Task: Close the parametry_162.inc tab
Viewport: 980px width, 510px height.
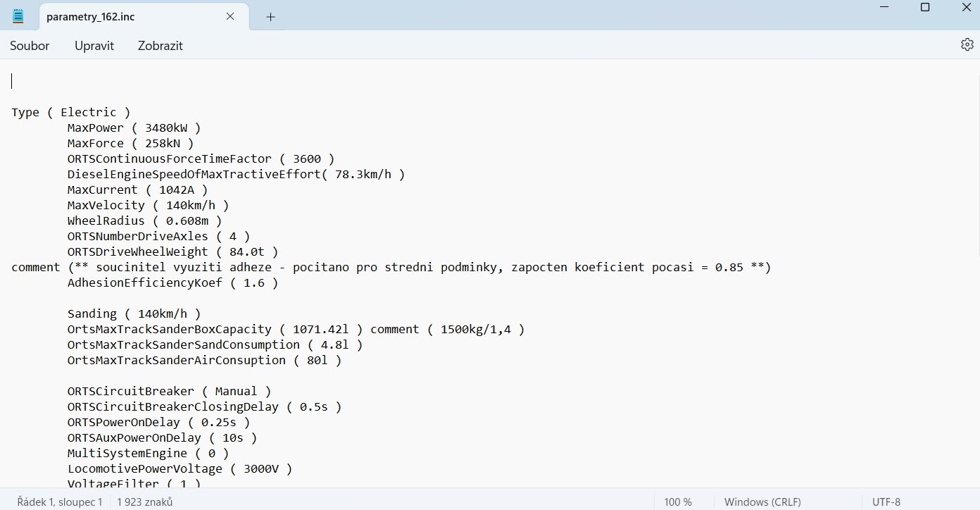Action: 230,16
